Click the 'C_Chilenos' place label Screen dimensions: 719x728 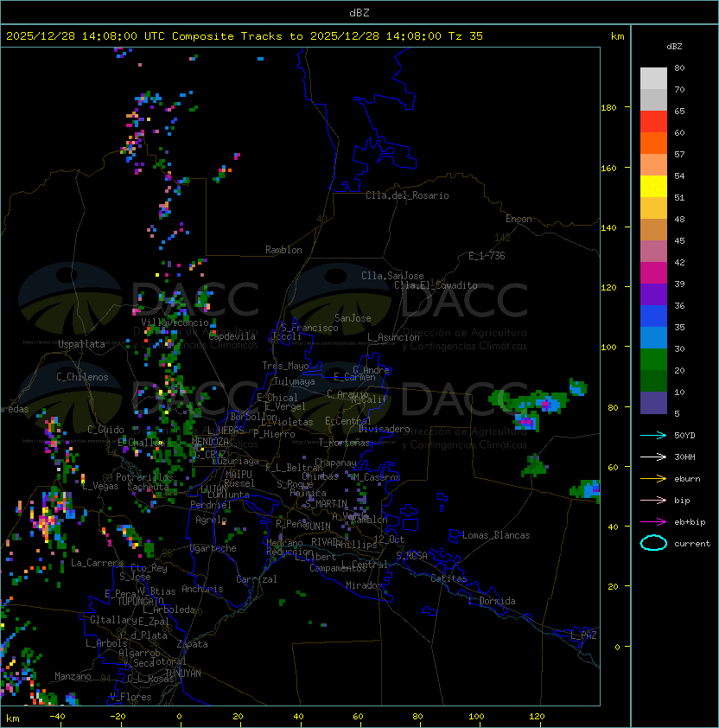pyautogui.click(x=82, y=377)
